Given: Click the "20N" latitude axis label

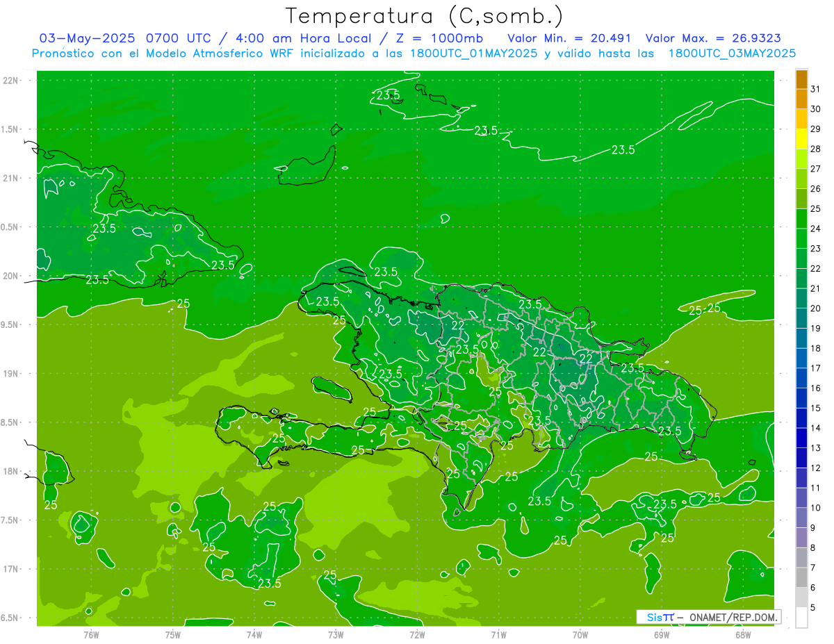Looking at the screenshot, I should pos(10,276).
